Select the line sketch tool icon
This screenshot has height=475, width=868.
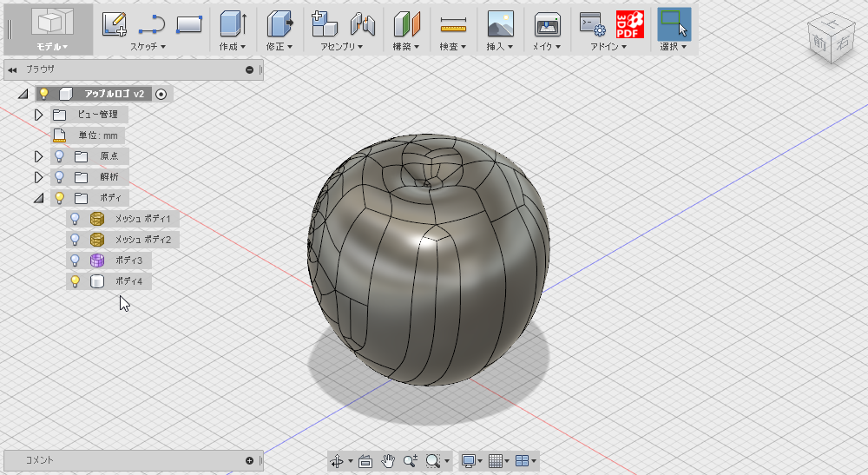(x=152, y=24)
